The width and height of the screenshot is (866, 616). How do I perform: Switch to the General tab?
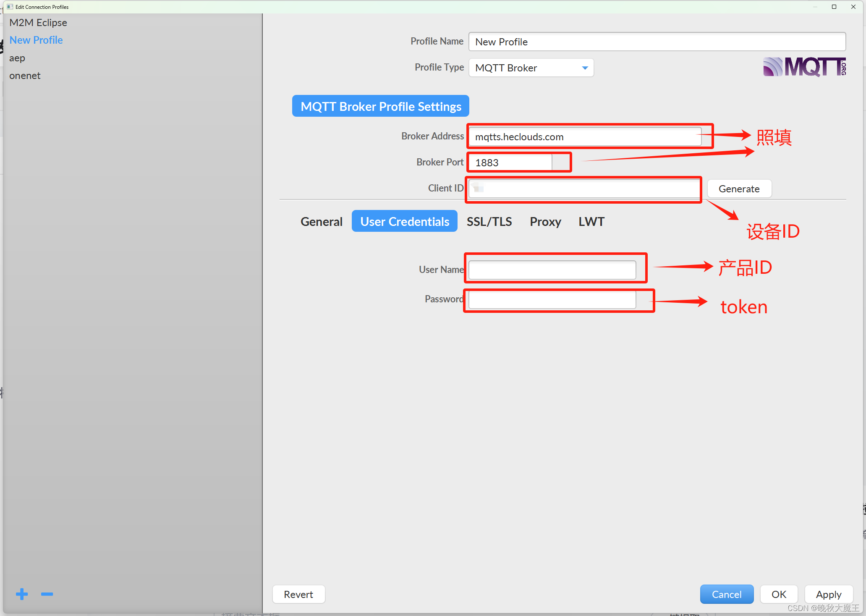click(321, 221)
